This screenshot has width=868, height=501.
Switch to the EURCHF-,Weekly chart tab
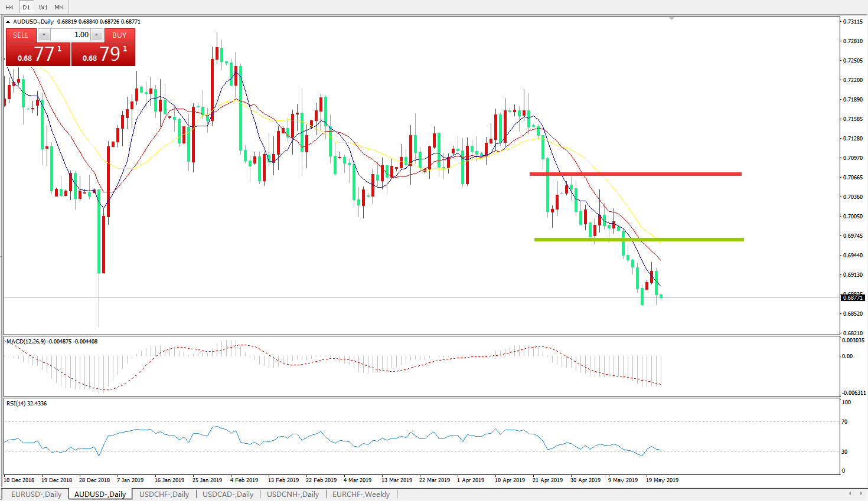pos(361,495)
